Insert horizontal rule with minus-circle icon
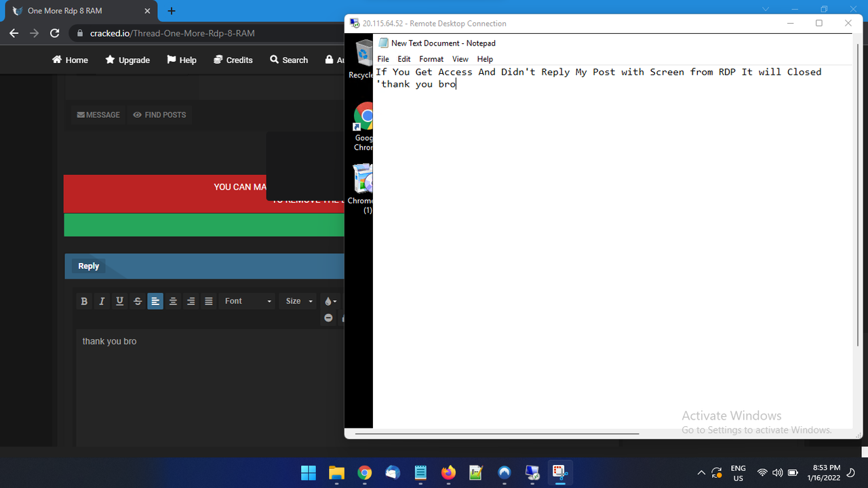This screenshot has width=868, height=488. [328, 317]
